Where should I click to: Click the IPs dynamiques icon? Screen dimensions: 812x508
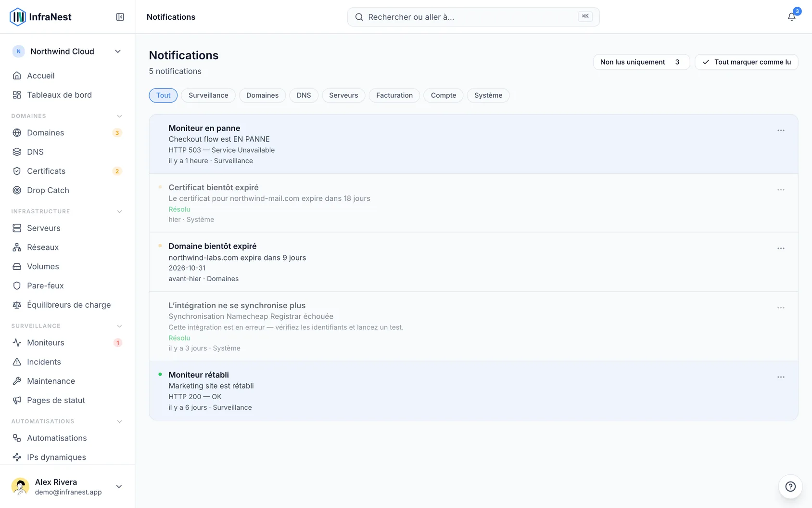tap(17, 457)
